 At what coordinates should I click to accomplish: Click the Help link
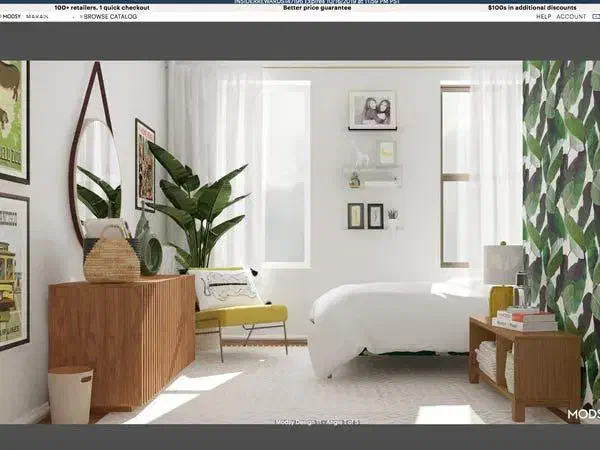coord(543,17)
